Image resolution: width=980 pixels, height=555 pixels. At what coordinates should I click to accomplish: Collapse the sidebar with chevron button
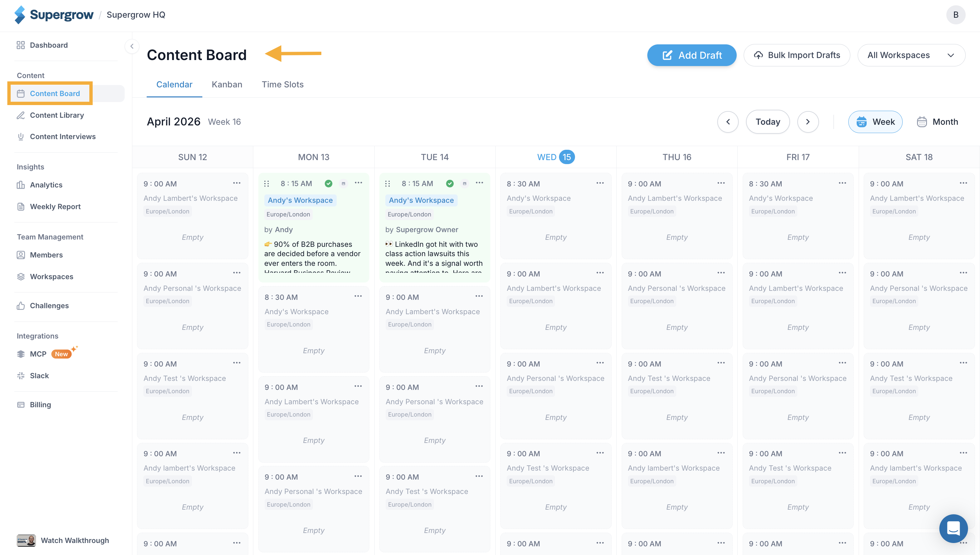132,46
